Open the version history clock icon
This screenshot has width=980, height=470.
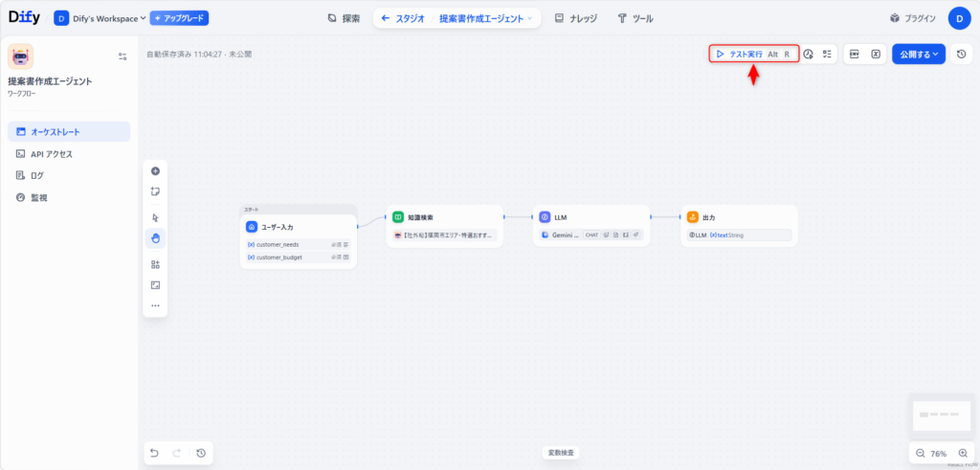pyautogui.click(x=962, y=55)
